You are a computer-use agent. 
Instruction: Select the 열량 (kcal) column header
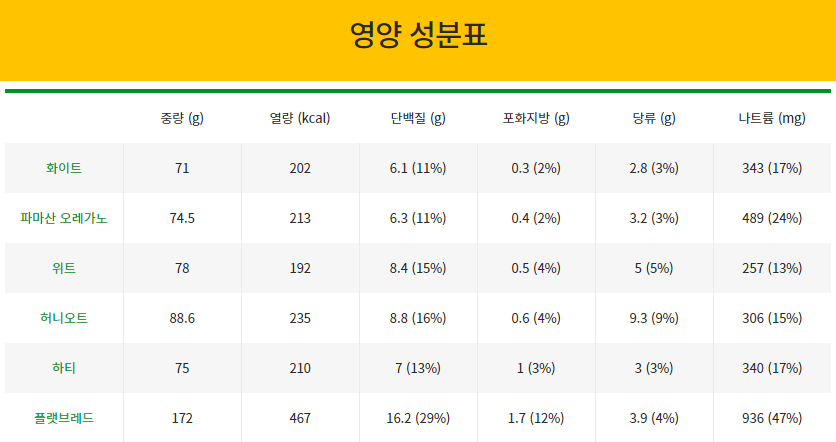tap(300, 118)
